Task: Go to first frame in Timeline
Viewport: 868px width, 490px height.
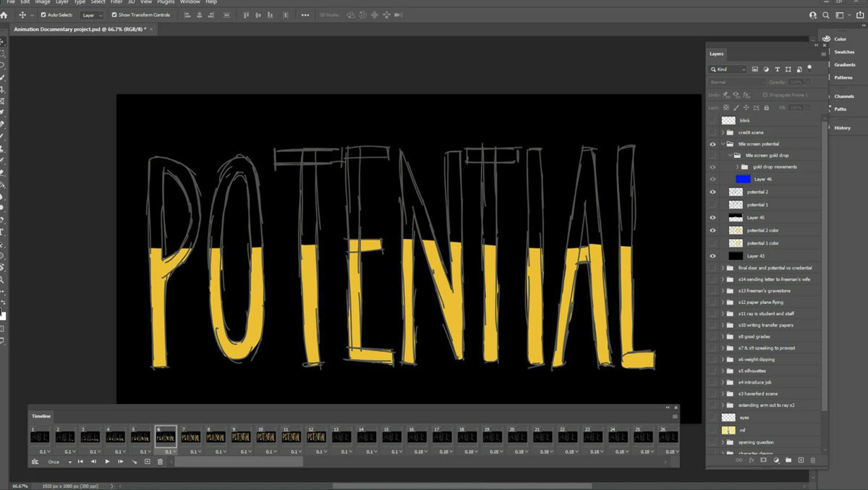Action: pos(80,462)
